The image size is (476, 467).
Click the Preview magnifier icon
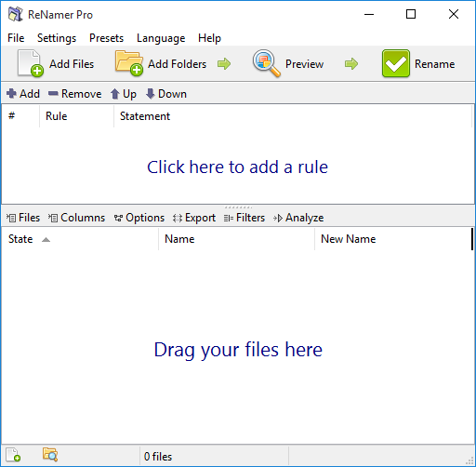pos(266,63)
